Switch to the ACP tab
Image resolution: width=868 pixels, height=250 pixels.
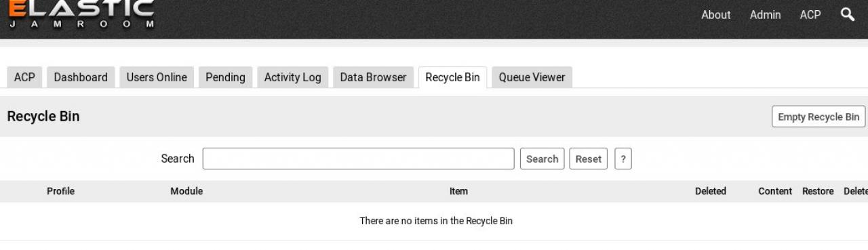tap(24, 77)
